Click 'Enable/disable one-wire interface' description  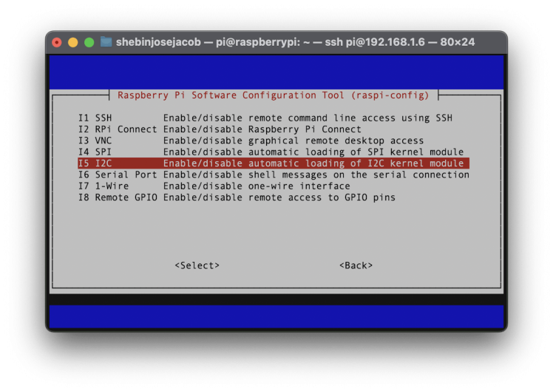[257, 186]
